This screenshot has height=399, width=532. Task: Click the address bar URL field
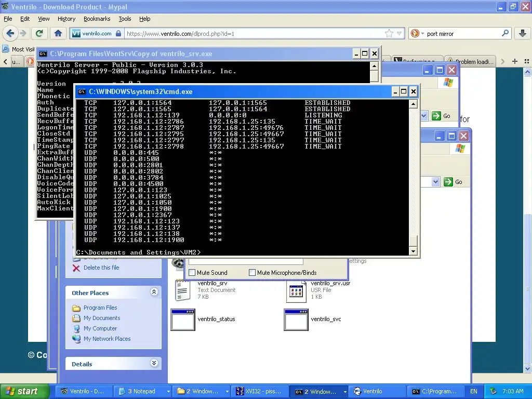tap(254, 34)
